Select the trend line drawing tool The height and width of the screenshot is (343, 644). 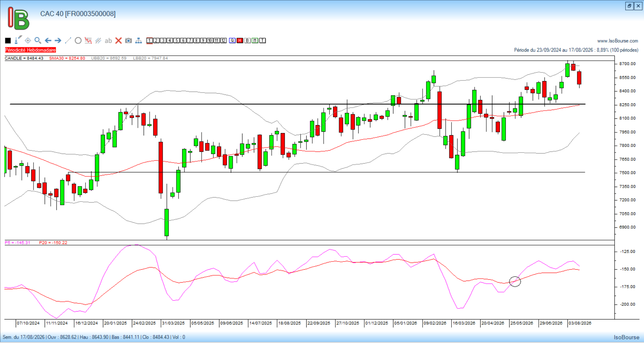(x=68, y=41)
